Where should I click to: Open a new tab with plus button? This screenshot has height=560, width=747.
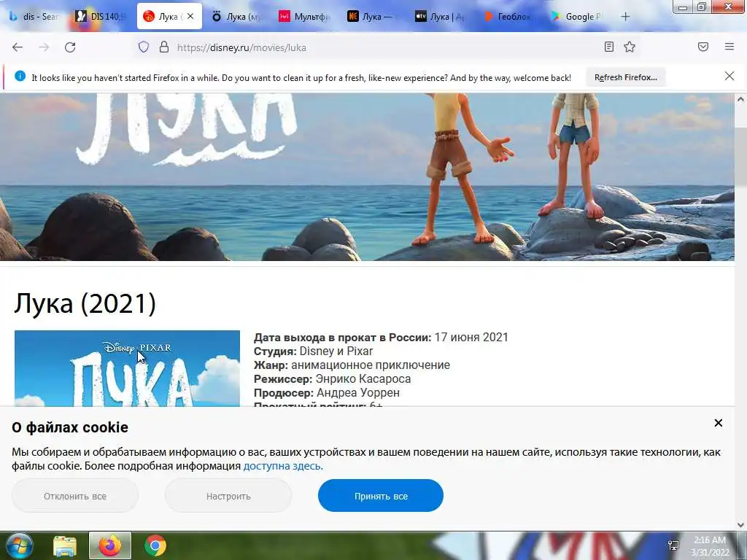point(625,17)
